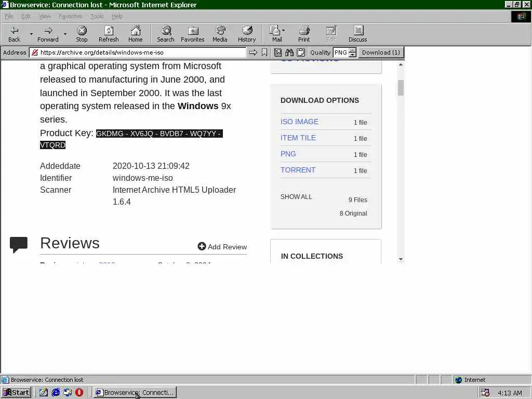The width and height of the screenshot is (532, 399).
Task: Click the Internet zone status bar indicator
Action: click(x=470, y=380)
